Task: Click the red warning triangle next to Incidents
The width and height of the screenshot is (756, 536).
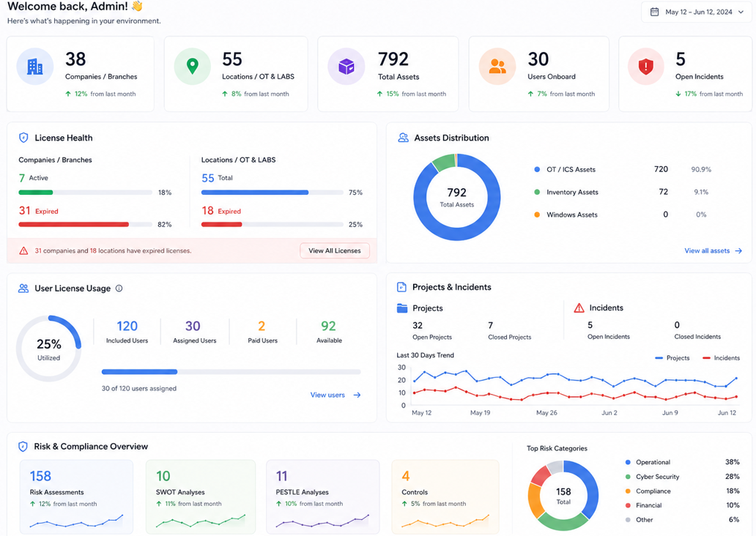Action: (x=579, y=308)
